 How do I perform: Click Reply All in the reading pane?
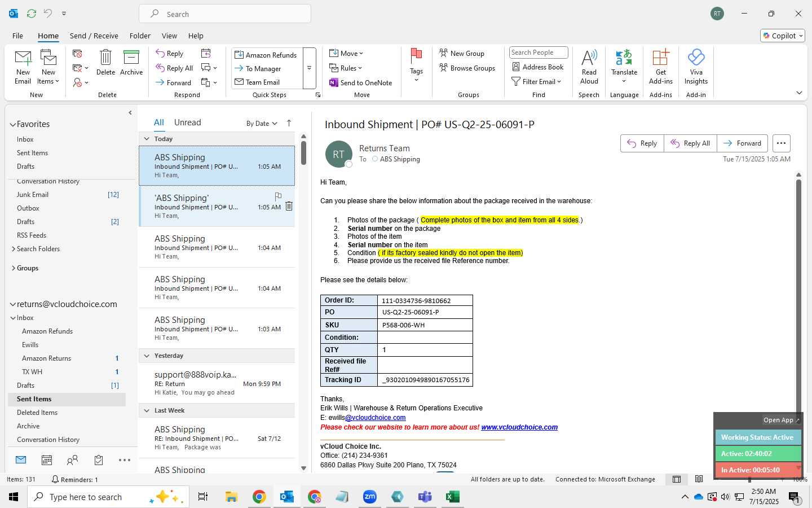pyautogui.click(x=690, y=143)
